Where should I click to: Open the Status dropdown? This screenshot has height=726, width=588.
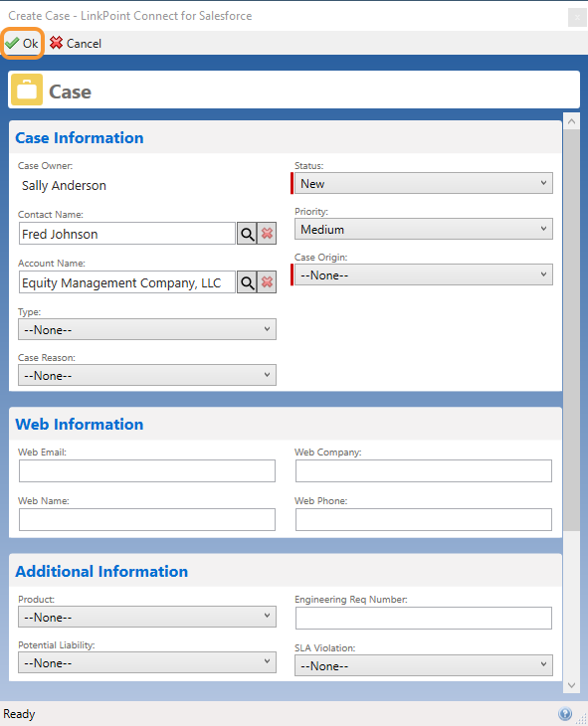click(x=424, y=183)
